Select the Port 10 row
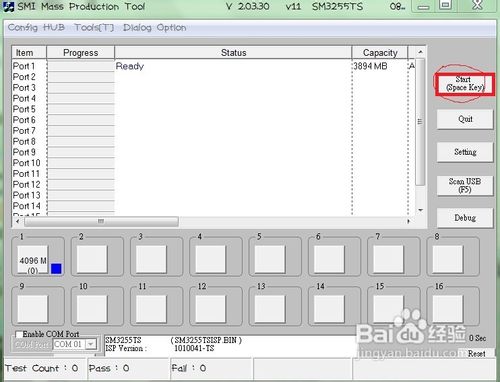This screenshot has width=500, height=382. (213, 163)
